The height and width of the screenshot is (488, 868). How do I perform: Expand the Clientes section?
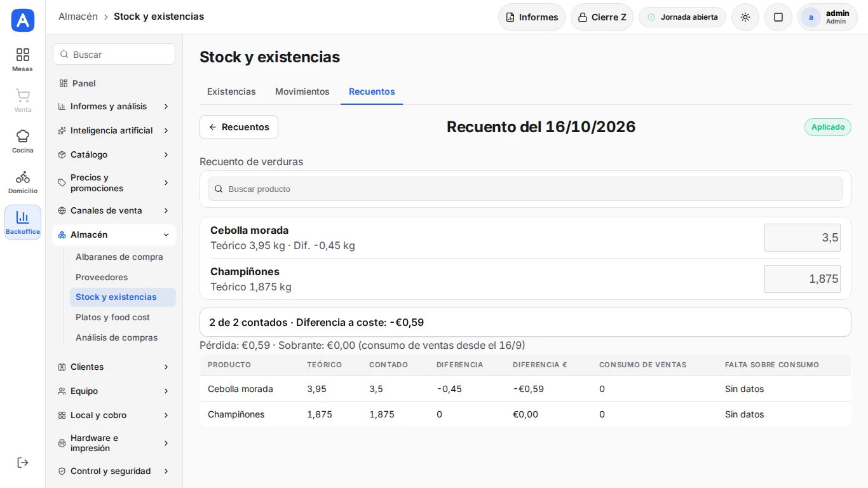114,367
